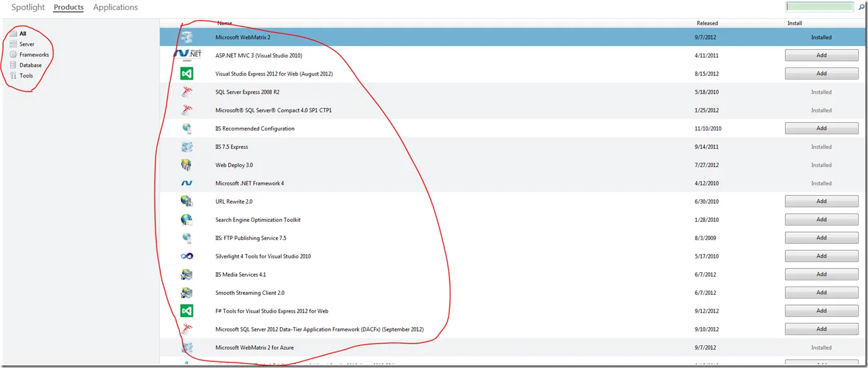
Task: Add F# Tools for Visual Studio Express
Action: [821, 311]
